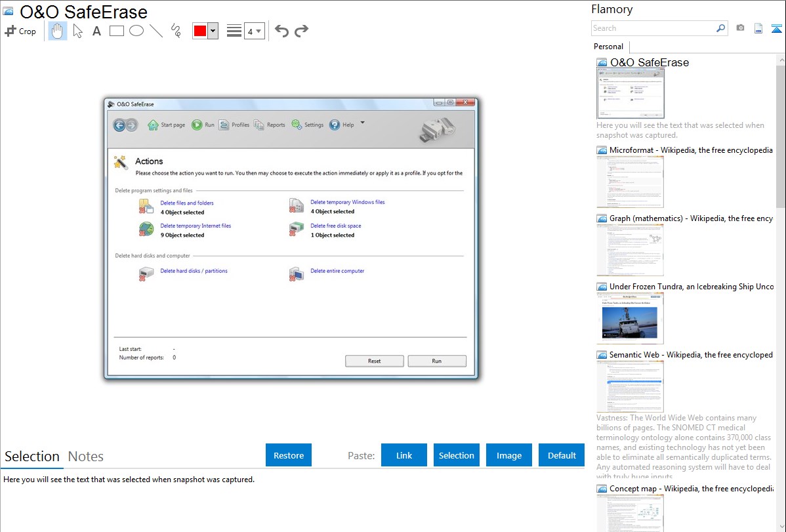
Task: Click the Restore button
Action: point(289,455)
